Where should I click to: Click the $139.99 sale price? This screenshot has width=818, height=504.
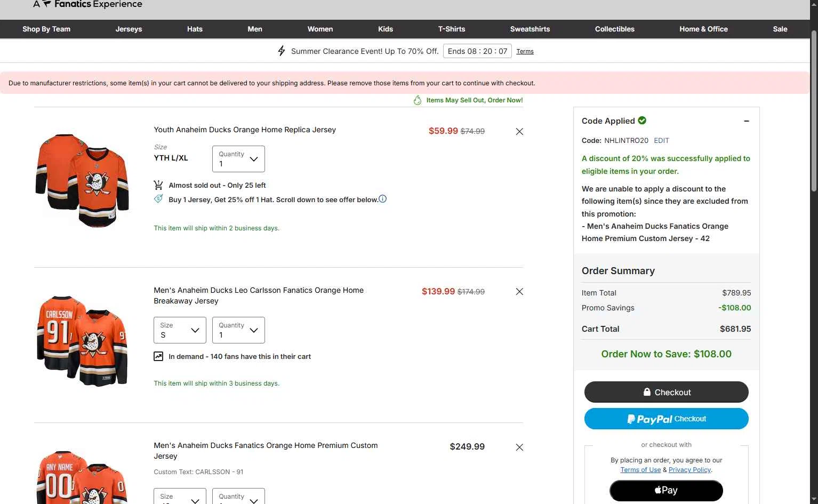pyautogui.click(x=438, y=292)
